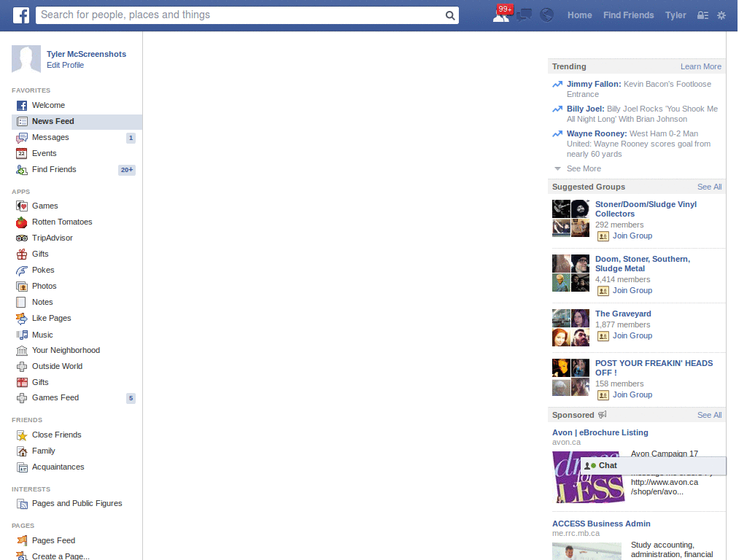Click Messages unread count badge

(131, 138)
